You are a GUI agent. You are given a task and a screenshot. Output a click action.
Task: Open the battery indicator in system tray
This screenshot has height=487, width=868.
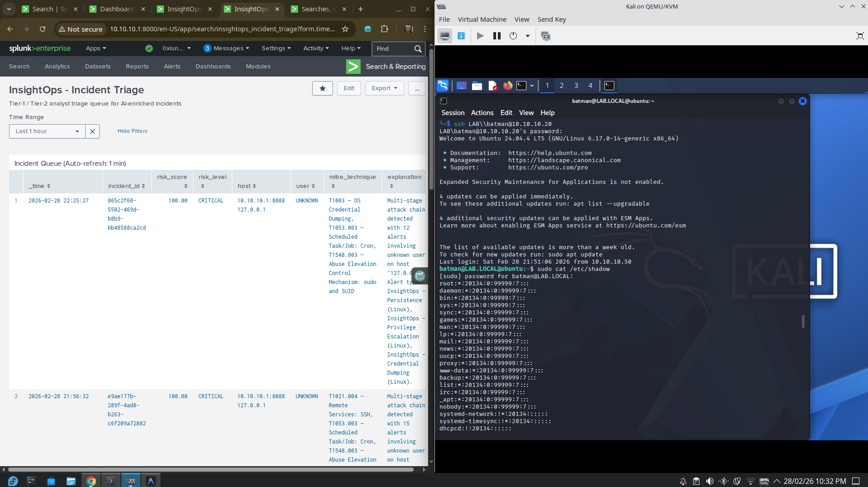(x=764, y=481)
